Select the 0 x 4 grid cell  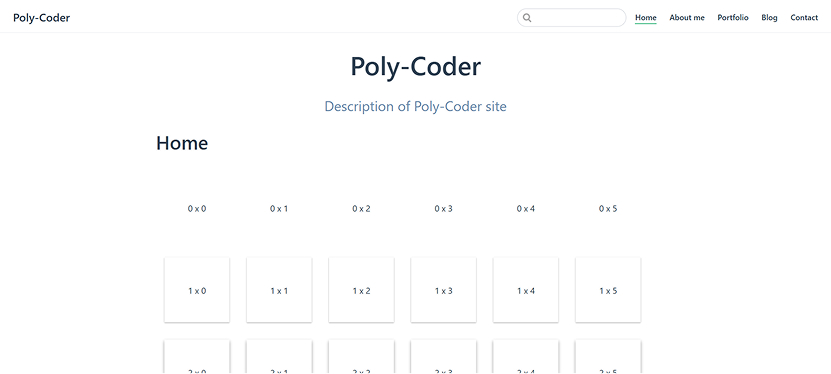coord(525,209)
